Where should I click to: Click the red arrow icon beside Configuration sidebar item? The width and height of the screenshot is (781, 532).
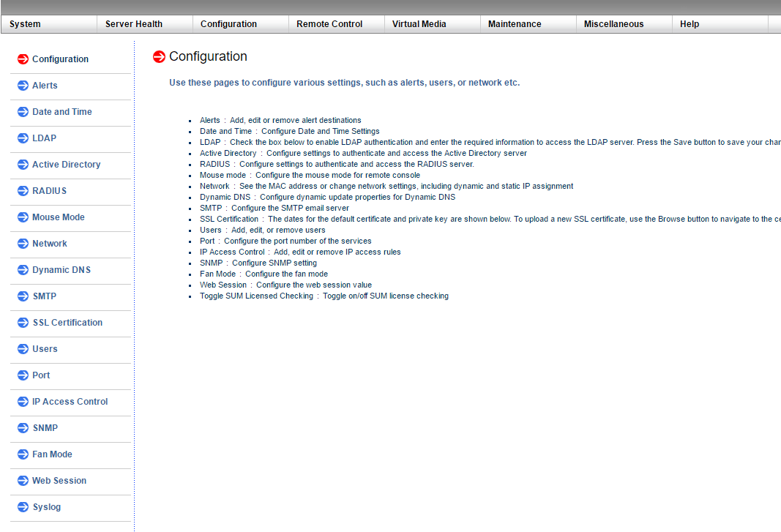pyautogui.click(x=23, y=59)
